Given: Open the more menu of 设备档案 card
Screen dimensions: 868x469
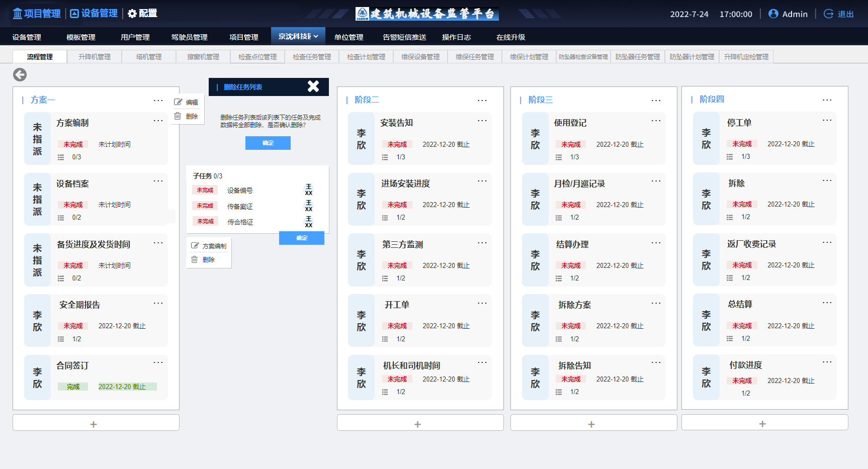Looking at the screenshot, I should [x=158, y=181].
